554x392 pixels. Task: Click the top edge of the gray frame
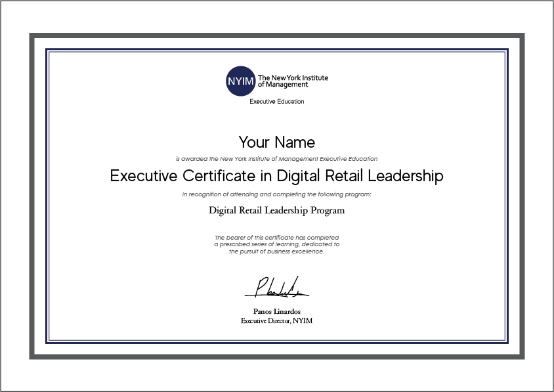(x=276, y=37)
